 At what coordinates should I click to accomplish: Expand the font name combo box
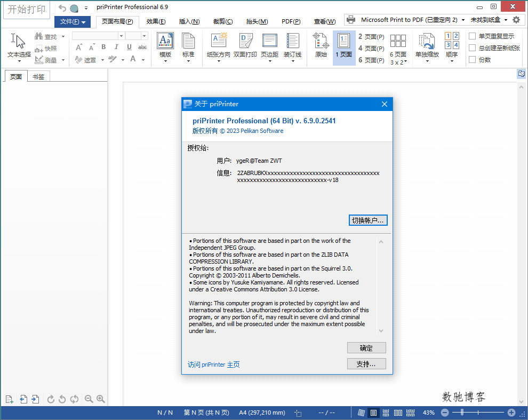coord(121,36)
